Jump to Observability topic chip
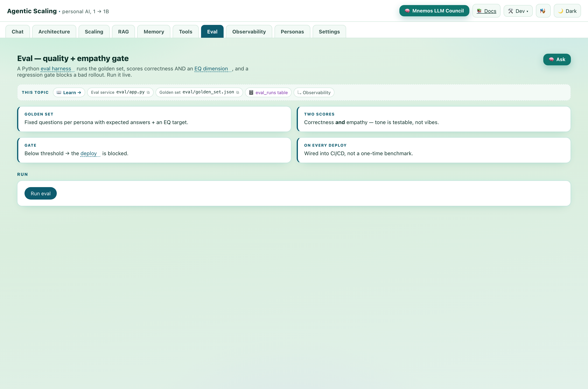Screen dimensions: 588x389 314,93
